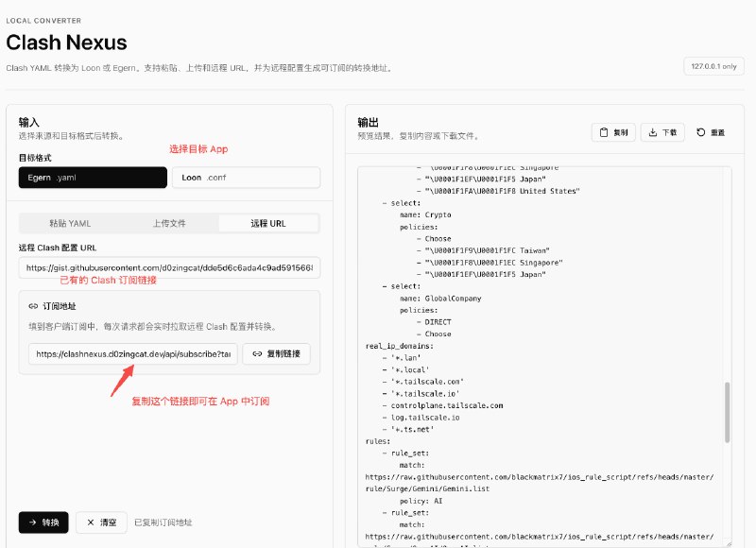Click the link icon on 复制链接 button
756x548 pixels.
pos(257,353)
